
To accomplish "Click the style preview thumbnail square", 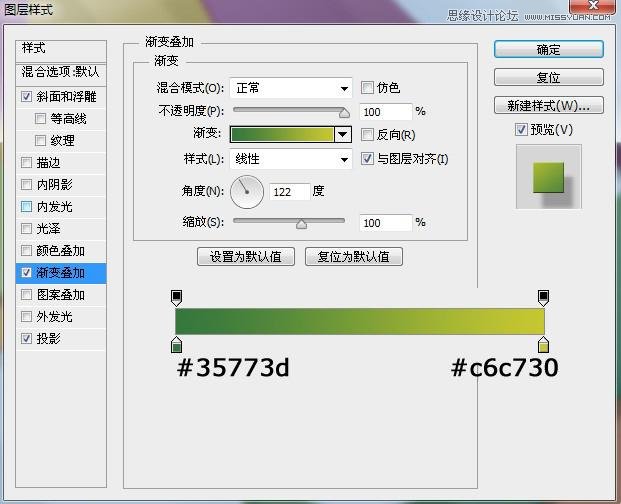I will click(x=549, y=177).
